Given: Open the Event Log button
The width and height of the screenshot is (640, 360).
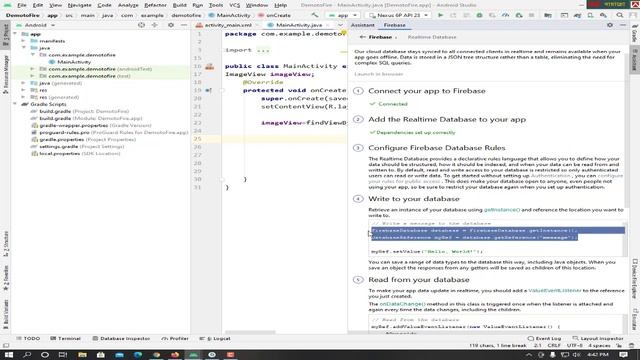Looking at the screenshot, I should click(544, 338).
